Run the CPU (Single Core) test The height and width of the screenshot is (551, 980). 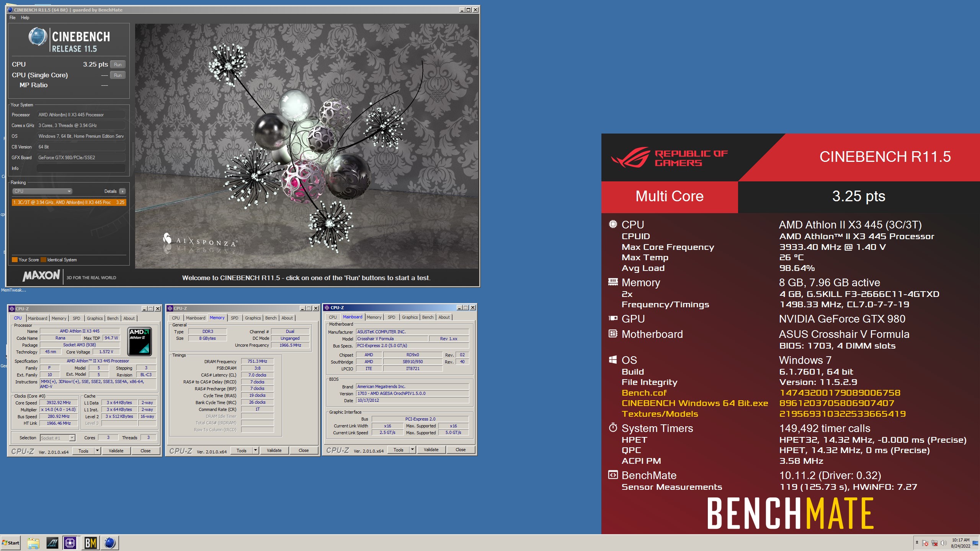click(118, 75)
